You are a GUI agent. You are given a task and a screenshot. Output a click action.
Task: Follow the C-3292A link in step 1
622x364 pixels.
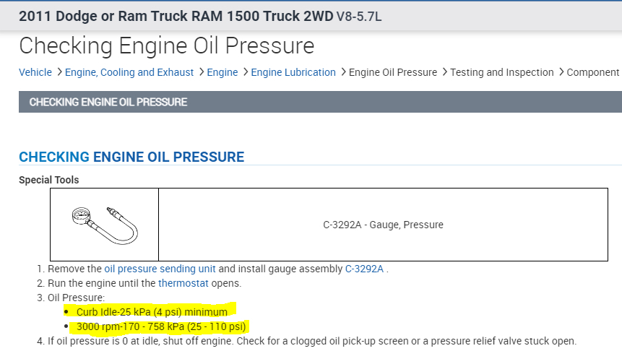coord(364,269)
